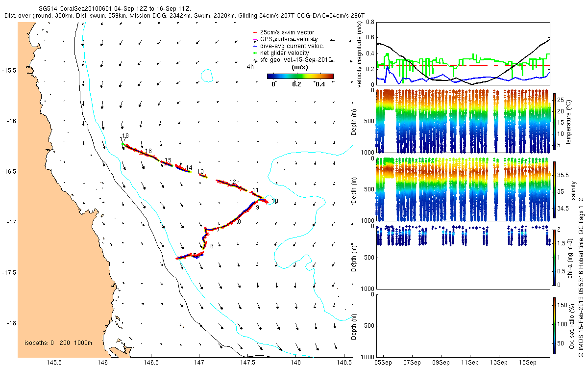Viewport: 588px width, 368px height.
Task: Click track waypoint label 14
Action: [x=189, y=167]
